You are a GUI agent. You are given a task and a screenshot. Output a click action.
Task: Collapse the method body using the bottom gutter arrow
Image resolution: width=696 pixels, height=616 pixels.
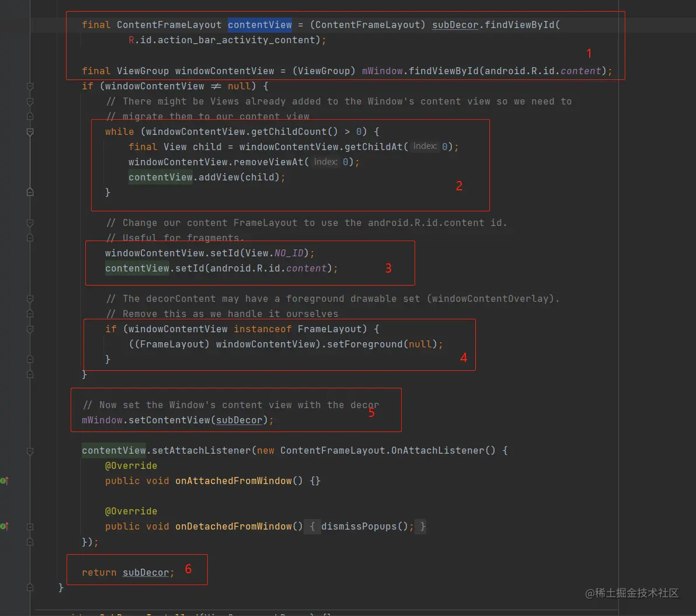click(x=30, y=587)
